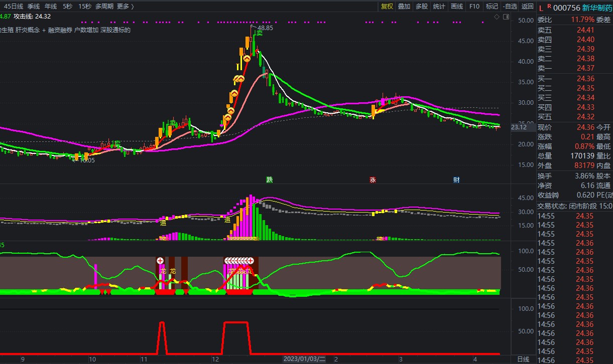Select the 15秒 chart period
The image size is (613, 364).
click(x=85, y=7)
